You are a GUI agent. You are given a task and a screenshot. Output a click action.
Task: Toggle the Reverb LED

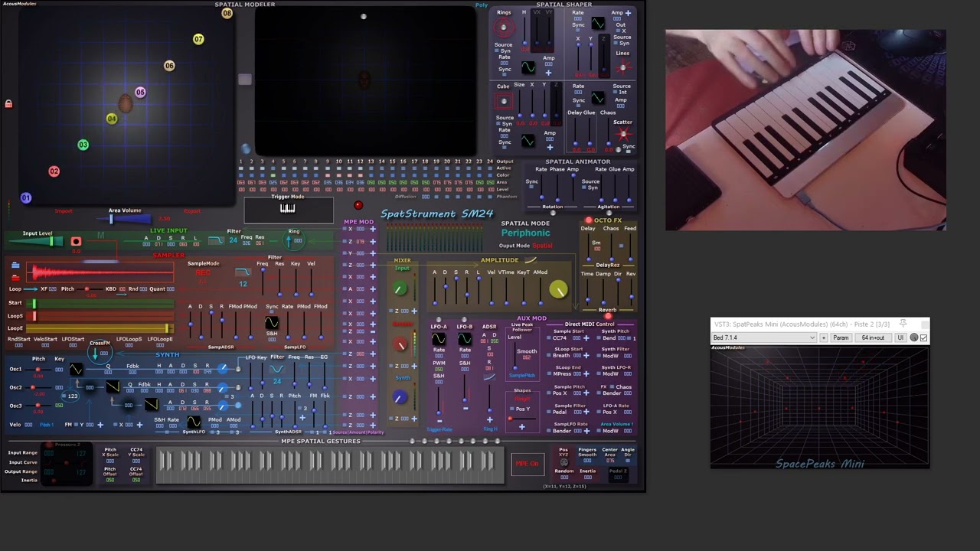[609, 317]
